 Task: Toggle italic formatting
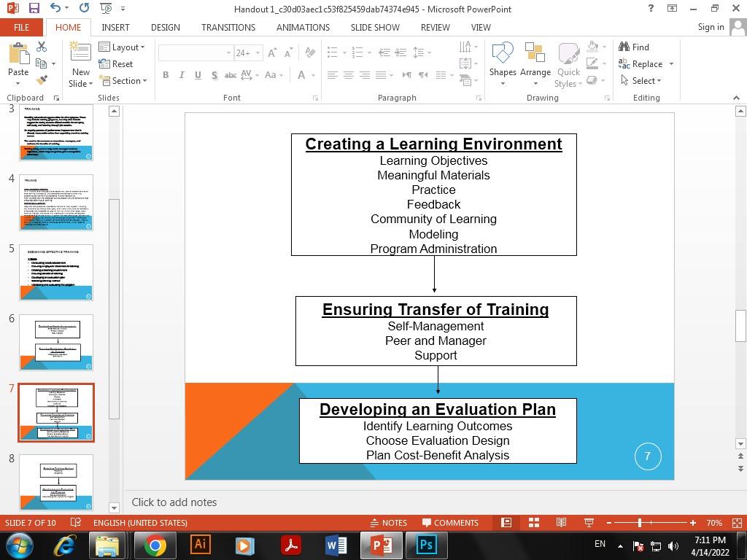181,75
